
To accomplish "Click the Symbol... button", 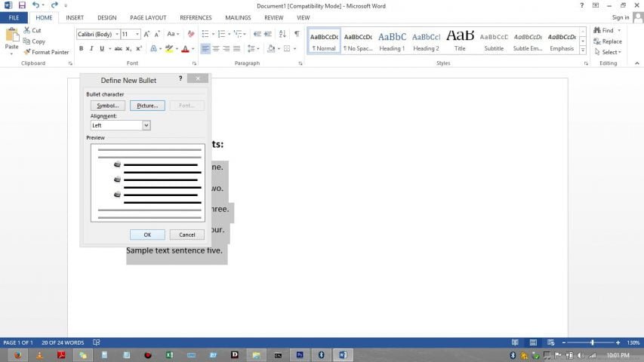I will (x=108, y=106).
